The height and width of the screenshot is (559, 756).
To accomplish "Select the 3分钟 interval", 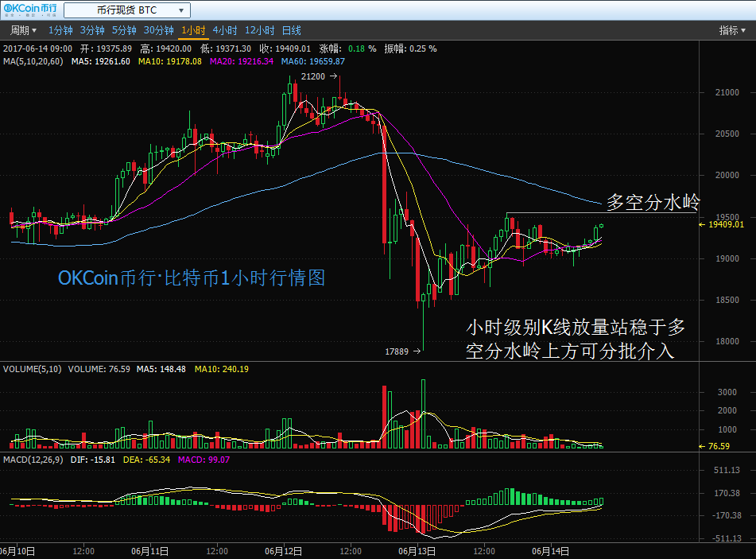I will pyautogui.click(x=92, y=30).
